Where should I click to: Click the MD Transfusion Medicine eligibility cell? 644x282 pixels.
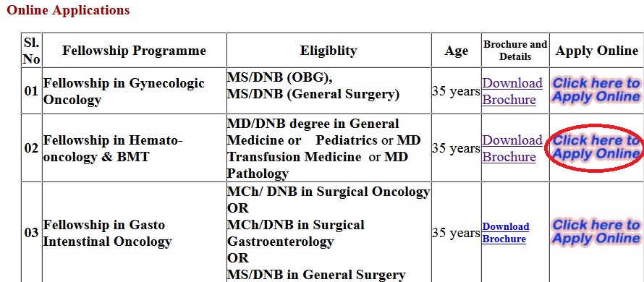(x=329, y=148)
